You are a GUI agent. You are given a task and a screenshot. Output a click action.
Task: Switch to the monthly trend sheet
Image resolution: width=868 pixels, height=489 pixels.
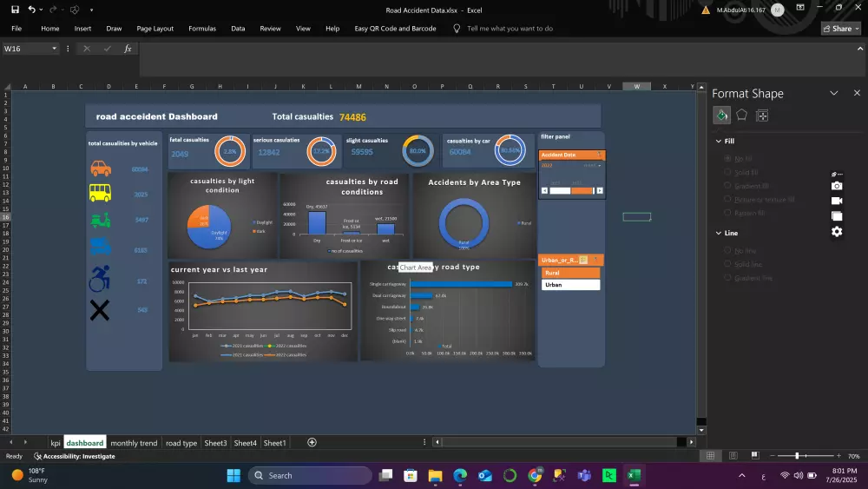(x=134, y=442)
